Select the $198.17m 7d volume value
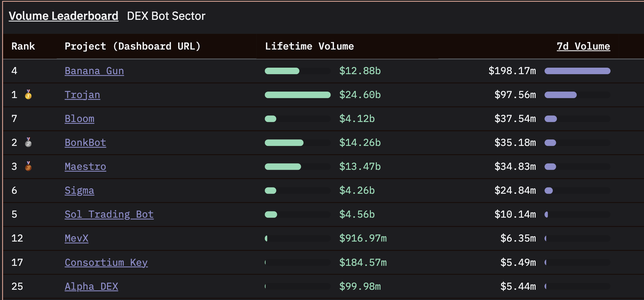 (x=512, y=71)
